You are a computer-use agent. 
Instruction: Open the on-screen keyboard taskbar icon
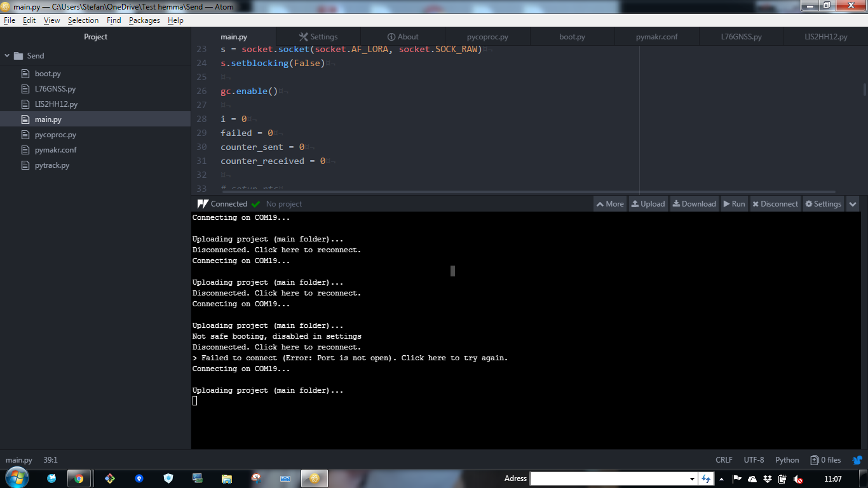coord(285,478)
